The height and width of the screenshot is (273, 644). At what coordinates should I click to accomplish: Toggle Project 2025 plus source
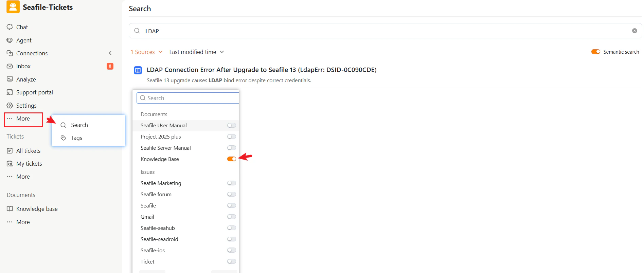[232, 136]
